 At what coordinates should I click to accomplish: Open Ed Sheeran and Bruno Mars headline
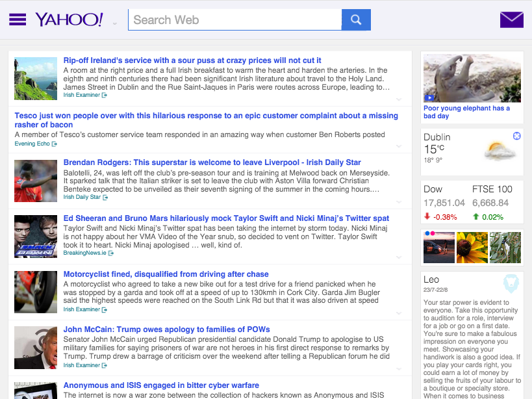226,218
